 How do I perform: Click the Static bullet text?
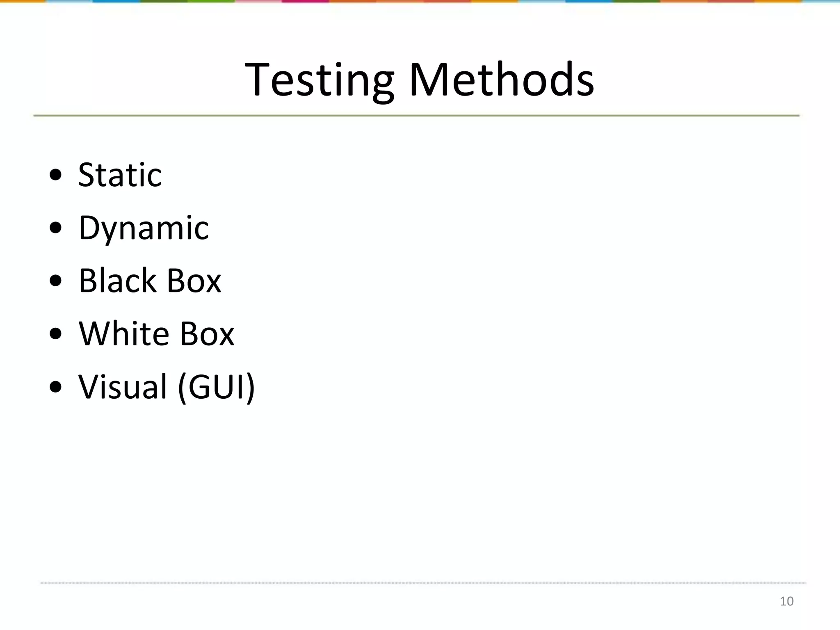pyautogui.click(x=120, y=175)
